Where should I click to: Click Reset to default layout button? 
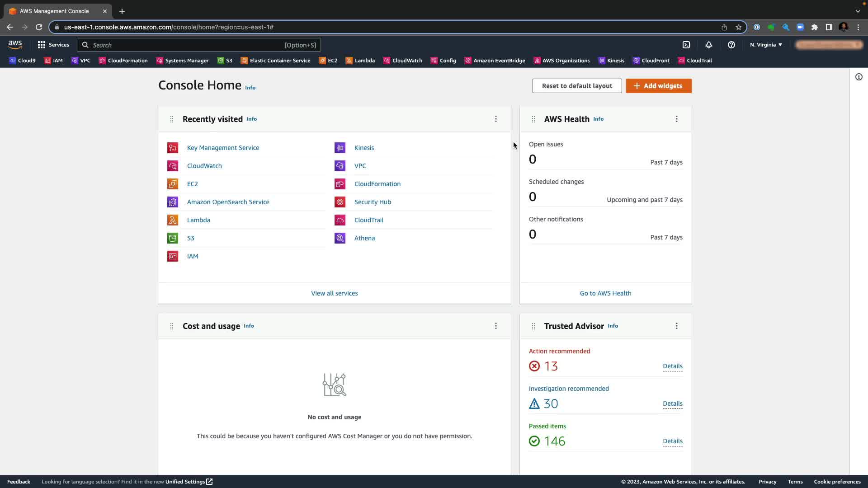(x=577, y=86)
